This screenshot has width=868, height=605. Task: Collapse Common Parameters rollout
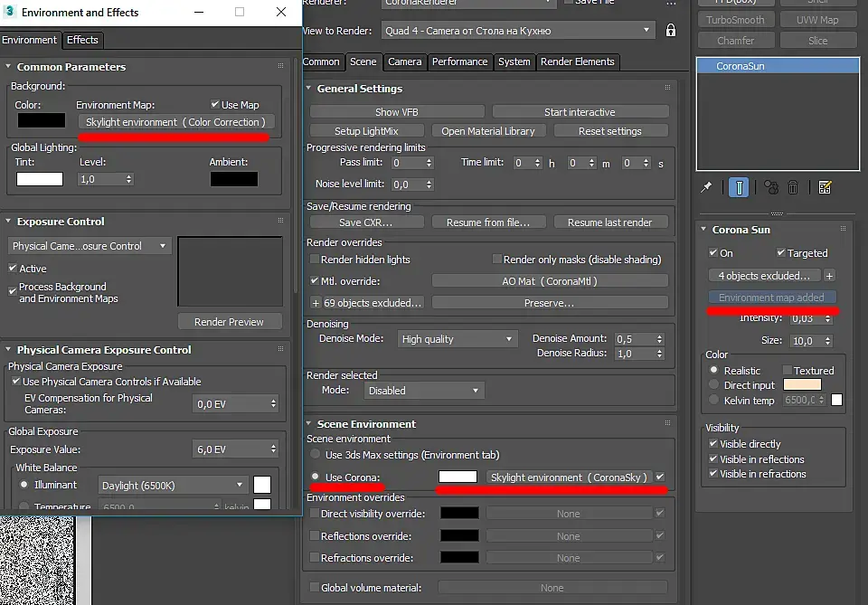point(8,66)
